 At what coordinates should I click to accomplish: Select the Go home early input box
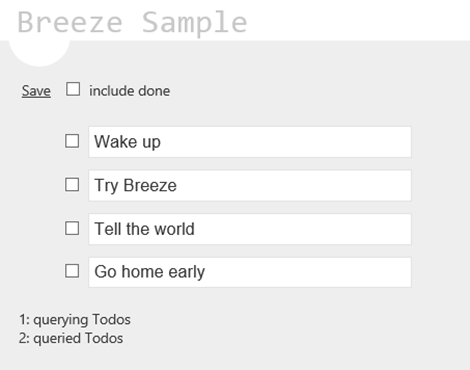[250, 272]
